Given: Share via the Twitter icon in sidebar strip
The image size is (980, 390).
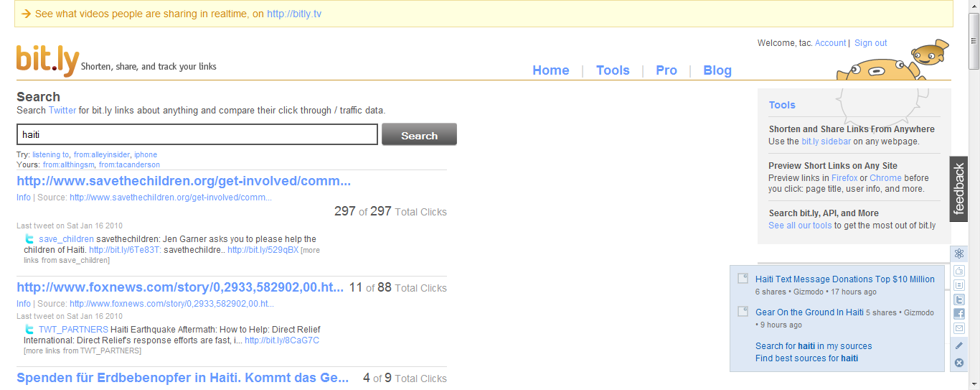Looking at the screenshot, I should 959,300.
